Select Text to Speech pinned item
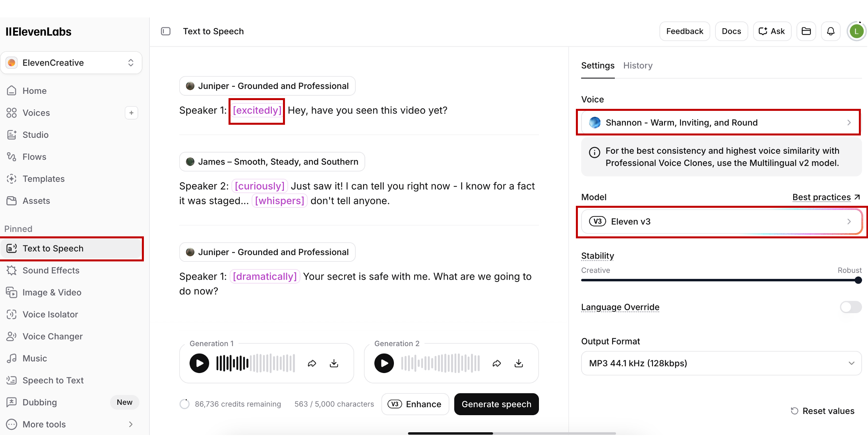This screenshot has width=868, height=437. [x=72, y=249]
